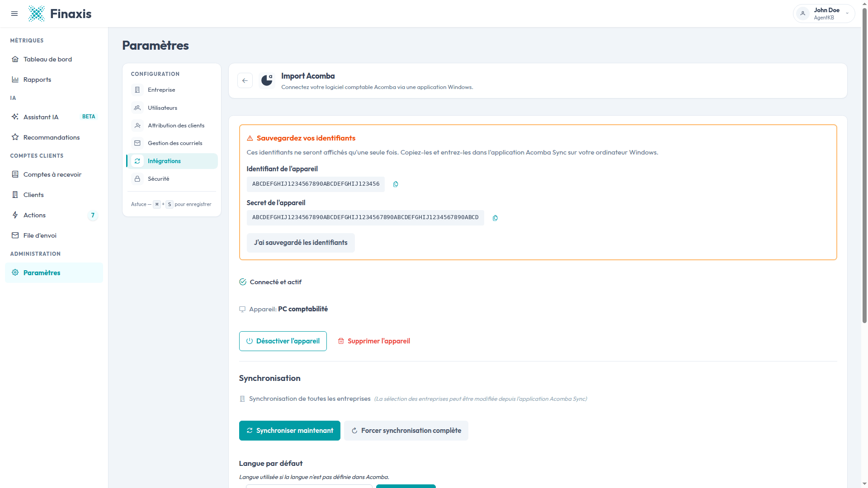Select Paramètres in sidebar
The height and width of the screenshot is (488, 868).
click(x=54, y=273)
